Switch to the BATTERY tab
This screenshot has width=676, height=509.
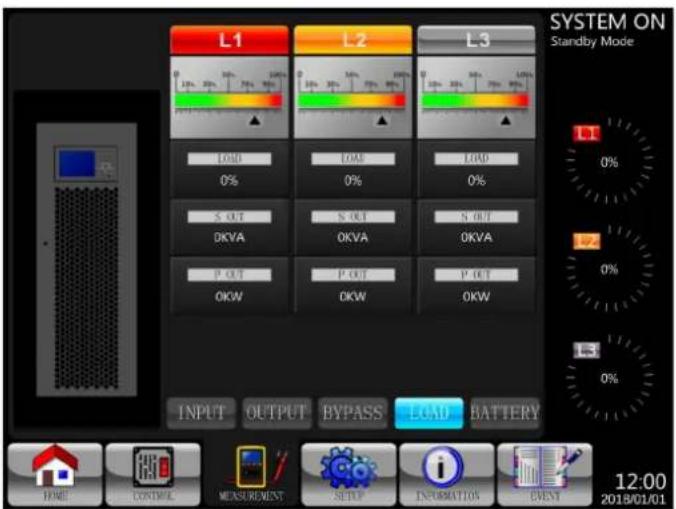click(505, 413)
